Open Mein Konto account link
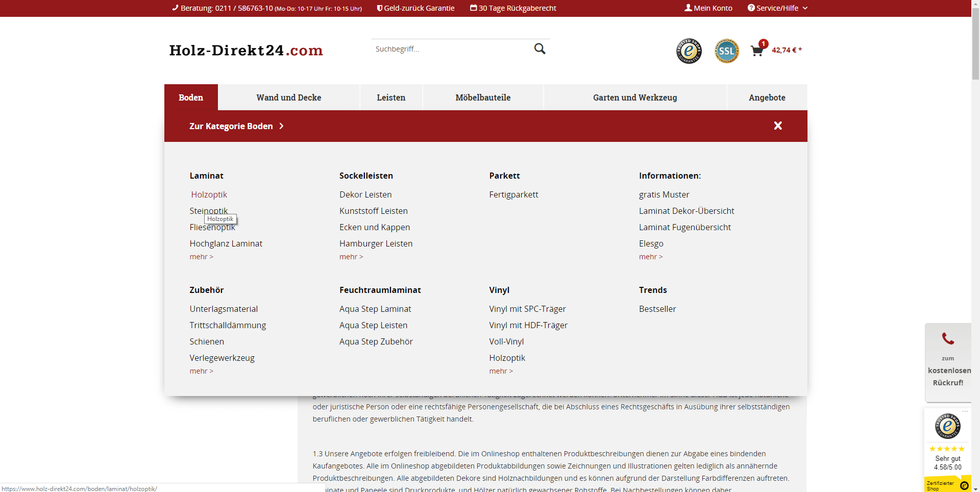980x492 pixels. [x=708, y=8]
